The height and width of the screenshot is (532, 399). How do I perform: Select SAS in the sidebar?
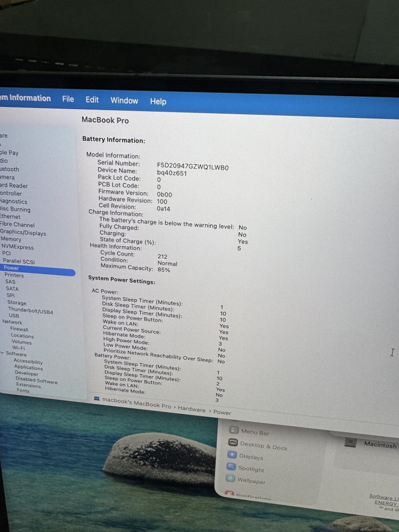pyautogui.click(x=10, y=281)
